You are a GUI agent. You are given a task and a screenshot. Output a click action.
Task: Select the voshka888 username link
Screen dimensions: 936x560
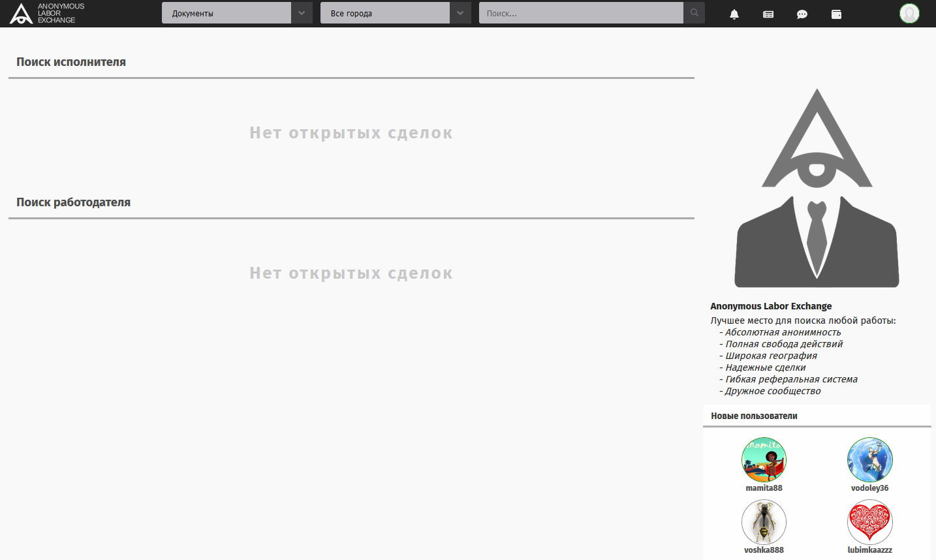point(764,550)
